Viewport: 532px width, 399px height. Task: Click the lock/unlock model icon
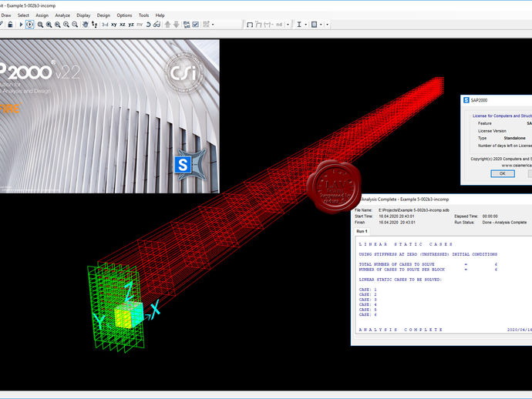(11, 25)
